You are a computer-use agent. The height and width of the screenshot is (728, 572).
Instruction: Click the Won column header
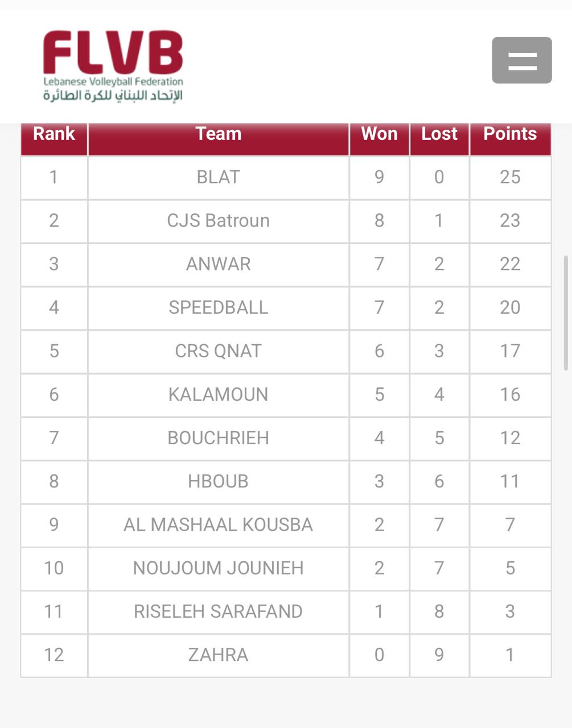tap(379, 134)
